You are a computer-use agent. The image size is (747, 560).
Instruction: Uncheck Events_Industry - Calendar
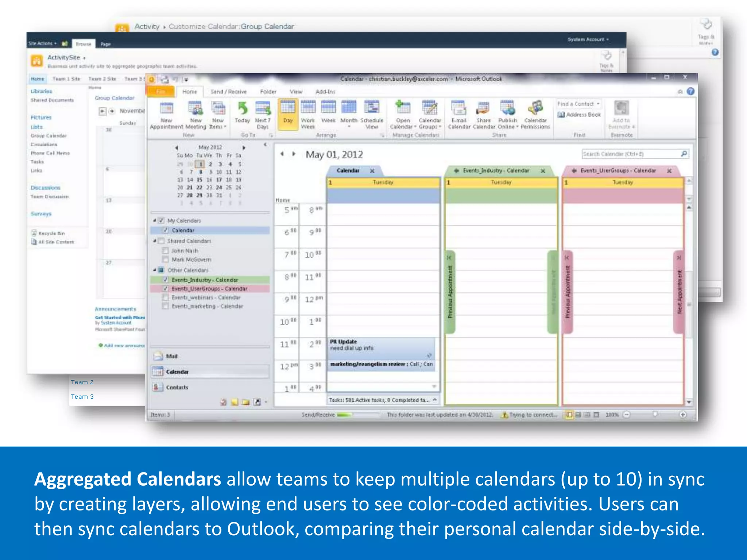(x=166, y=280)
